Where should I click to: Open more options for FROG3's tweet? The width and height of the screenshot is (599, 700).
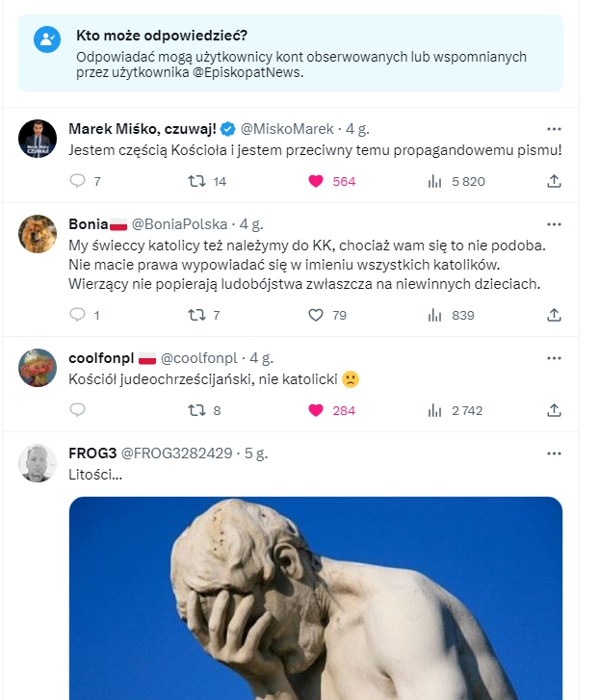pos(554,454)
